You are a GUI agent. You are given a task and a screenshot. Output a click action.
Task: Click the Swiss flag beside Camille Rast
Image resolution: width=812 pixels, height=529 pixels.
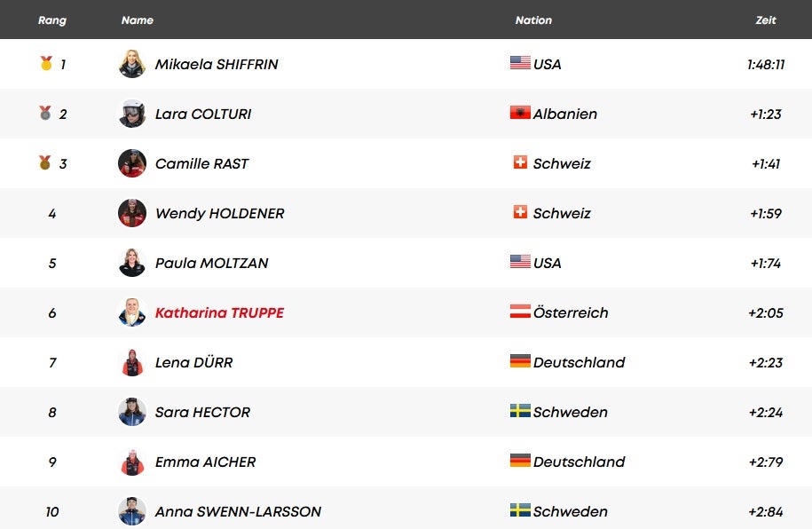tap(520, 163)
